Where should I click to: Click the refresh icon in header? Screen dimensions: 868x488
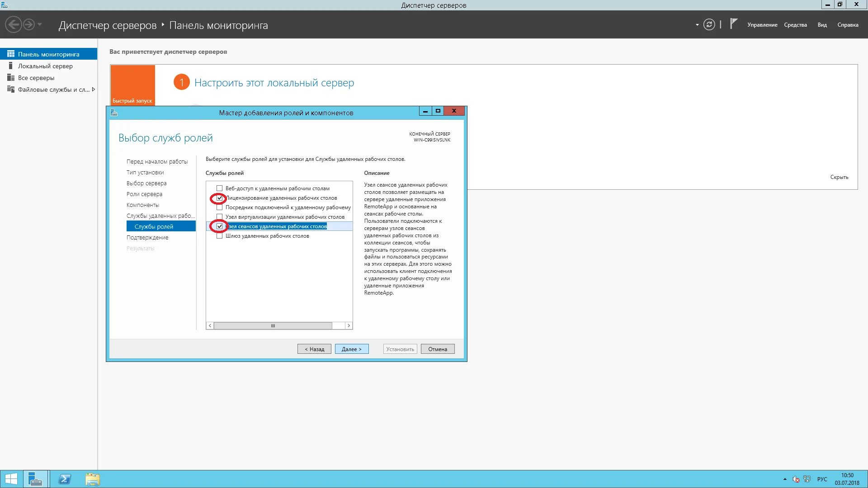pos(709,25)
